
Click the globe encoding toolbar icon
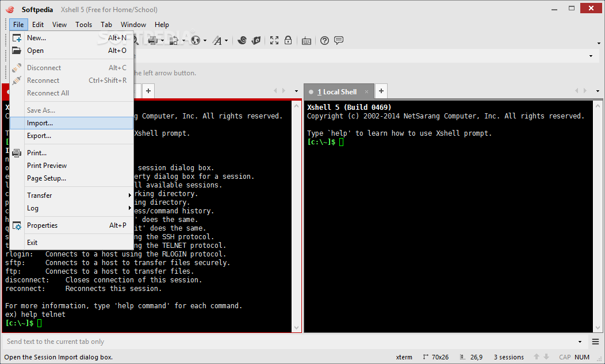196,40
